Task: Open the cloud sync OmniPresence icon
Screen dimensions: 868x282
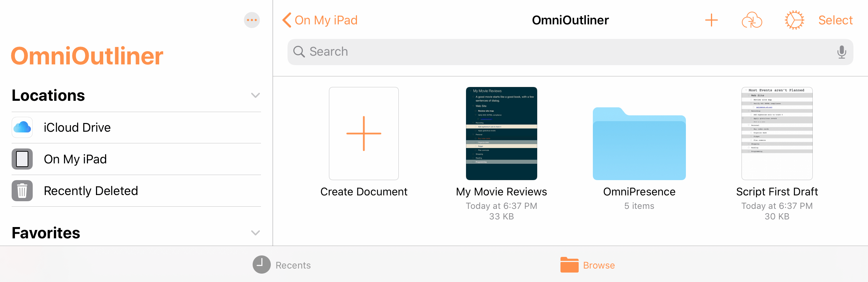Action: (752, 20)
